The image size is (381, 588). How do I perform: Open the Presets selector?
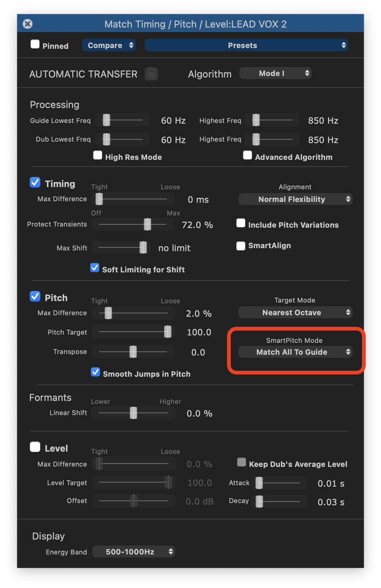click(x=246, y=45)
